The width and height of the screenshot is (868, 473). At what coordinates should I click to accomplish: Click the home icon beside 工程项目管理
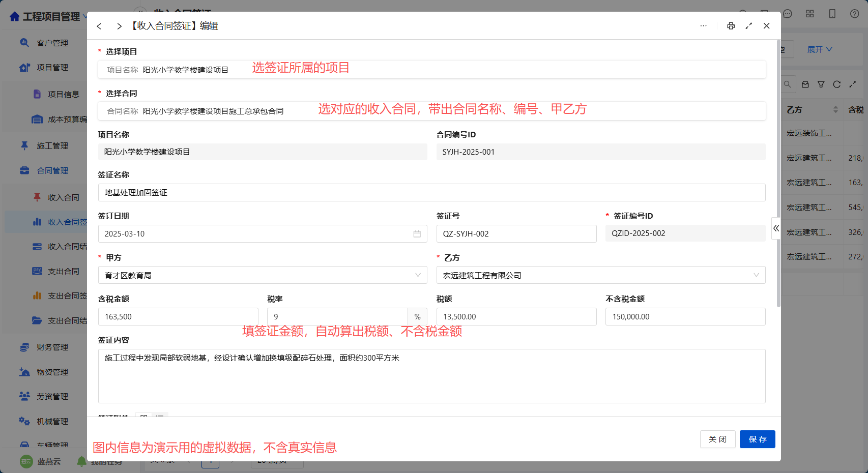coord(15,17)
